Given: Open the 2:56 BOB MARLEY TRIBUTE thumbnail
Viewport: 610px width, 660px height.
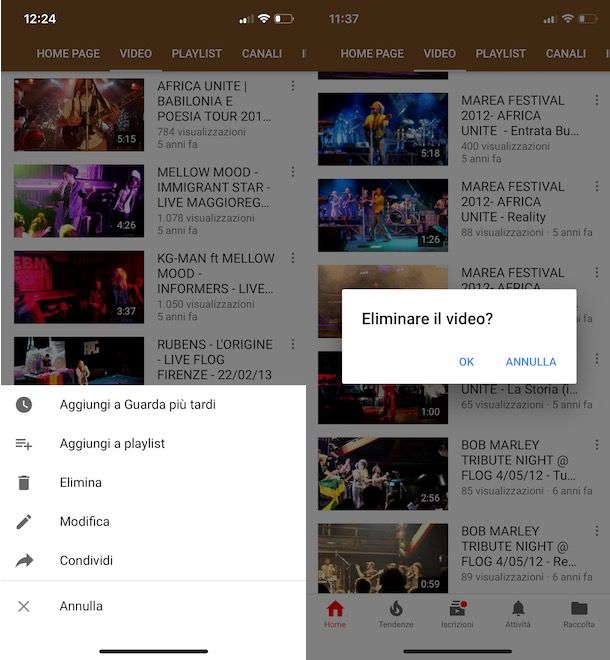Looking at the screenshot, I should tap(383, 474).
